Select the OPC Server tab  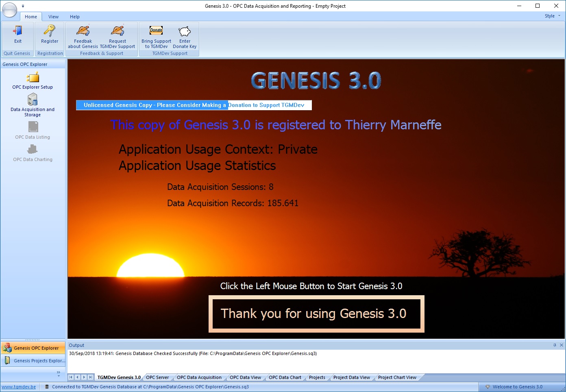point(157,377)
